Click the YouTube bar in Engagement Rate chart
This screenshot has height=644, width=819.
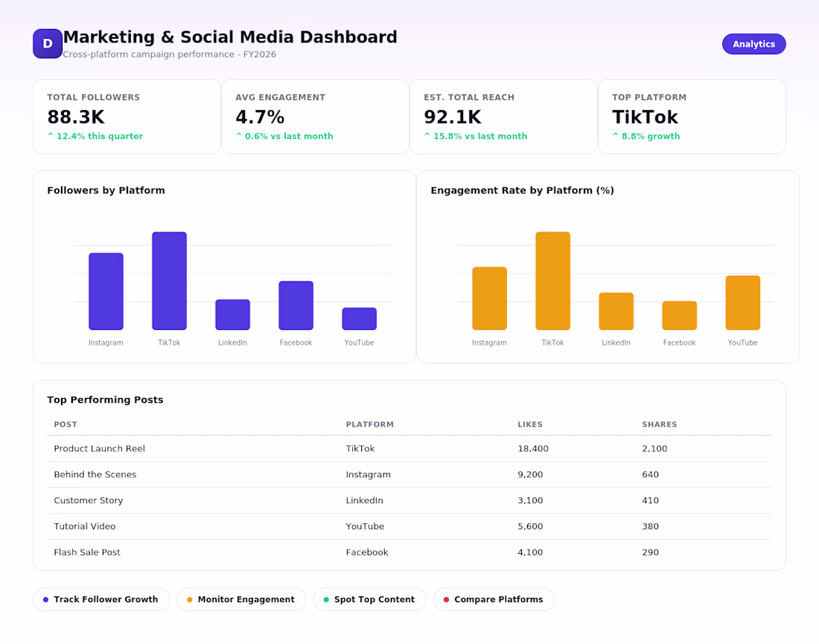pos(743,303)
